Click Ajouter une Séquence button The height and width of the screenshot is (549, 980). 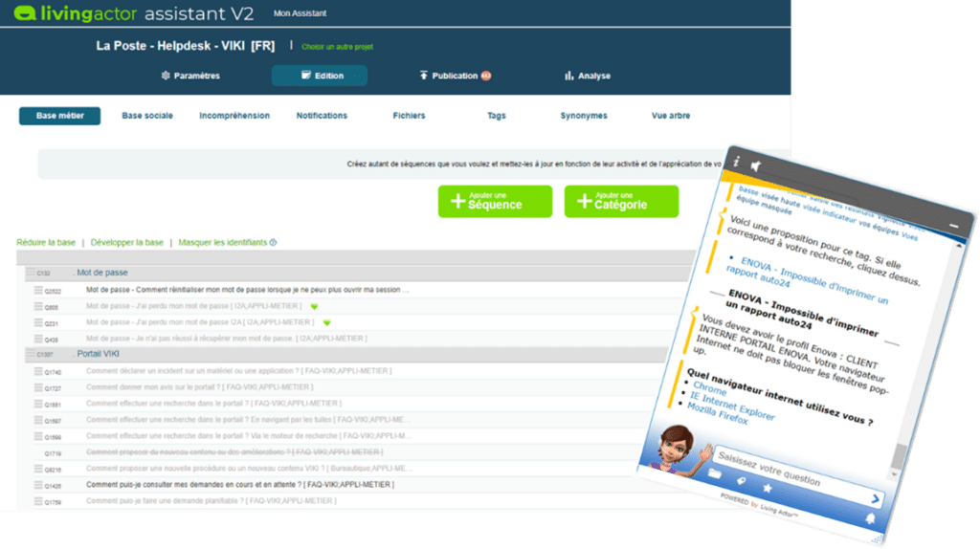point(495,201)
